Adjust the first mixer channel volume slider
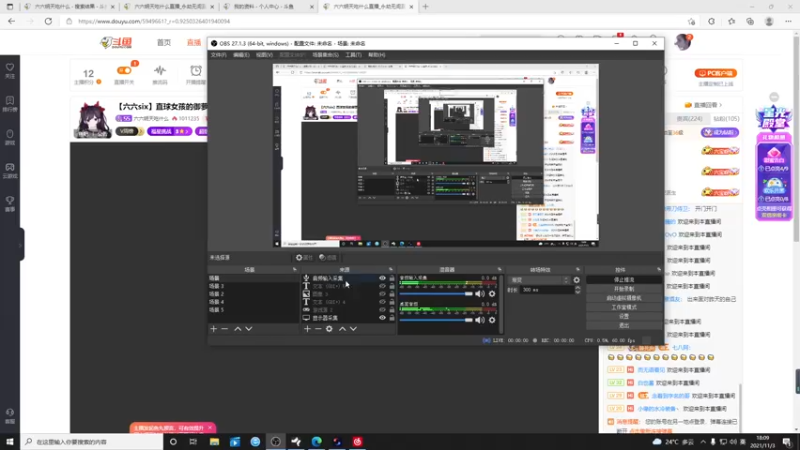Viewport: 800px width, 450px height. (436, 294)
